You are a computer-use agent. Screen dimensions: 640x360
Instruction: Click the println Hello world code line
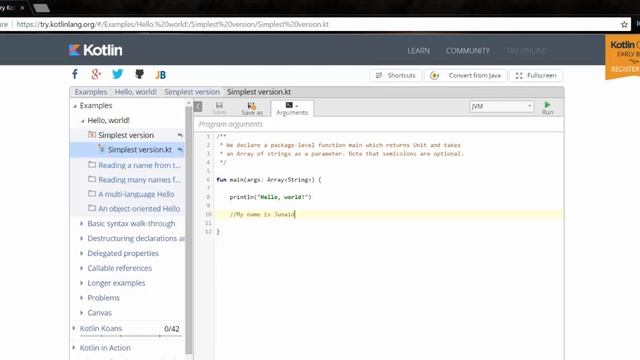click(x=270, y=197)
